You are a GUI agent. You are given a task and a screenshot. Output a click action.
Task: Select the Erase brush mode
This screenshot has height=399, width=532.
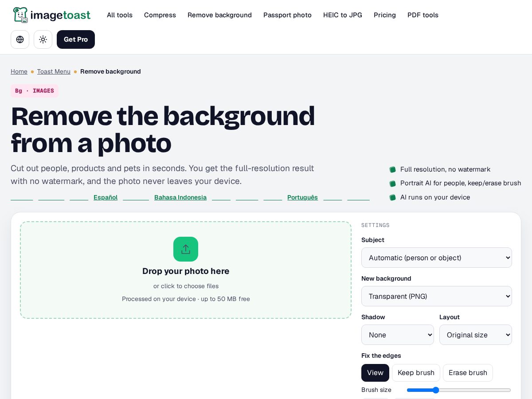click(x=468, y=373)
